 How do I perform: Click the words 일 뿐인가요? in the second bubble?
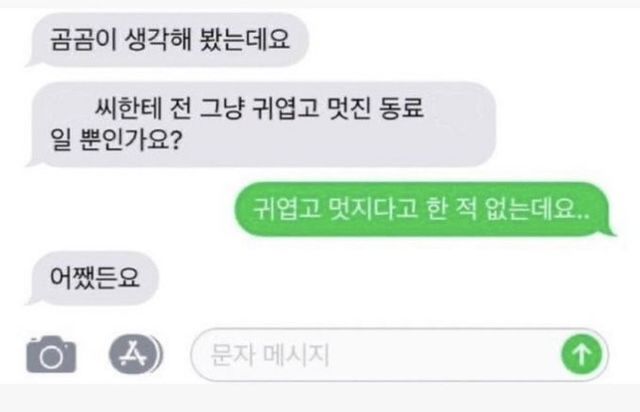click(x=116, y=140)
